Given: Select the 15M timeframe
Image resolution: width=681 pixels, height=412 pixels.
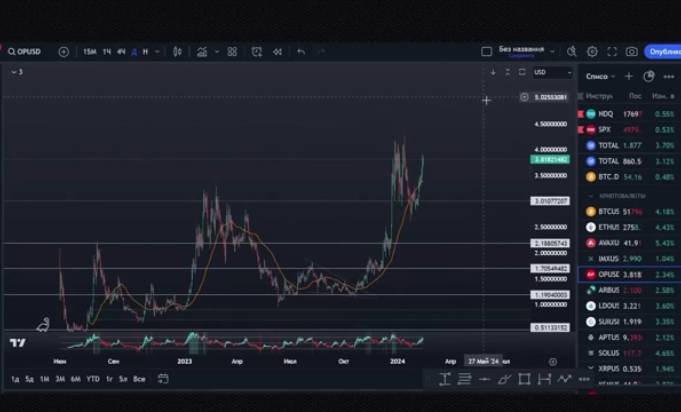Looking at the screenshot, I should [89, 52].
